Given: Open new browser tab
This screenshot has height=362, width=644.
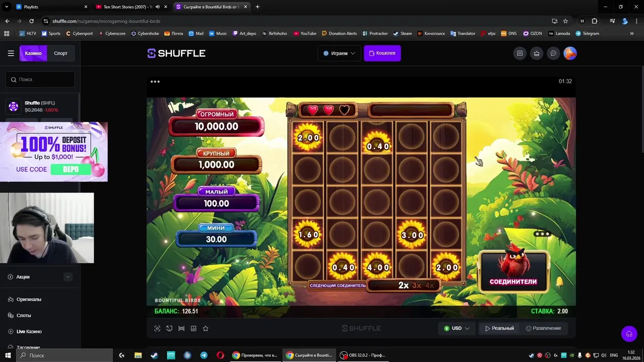Looking at the screenshot, I should pos(258,7).
